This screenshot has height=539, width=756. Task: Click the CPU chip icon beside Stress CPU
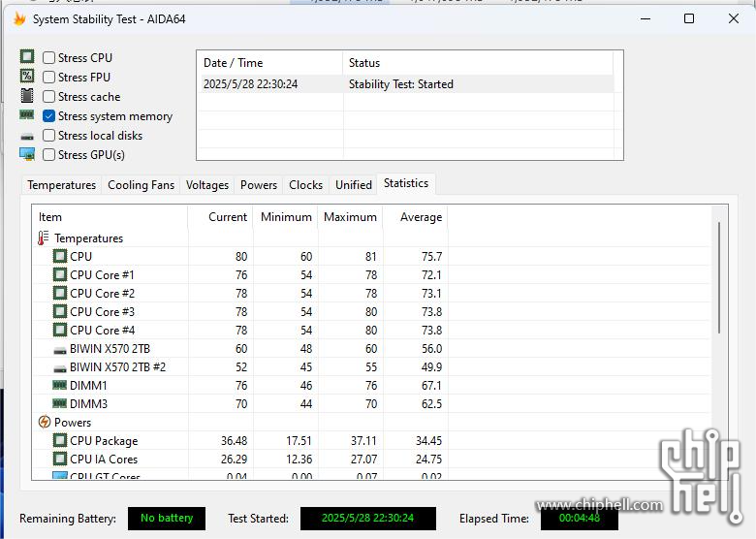coord(27,56)
